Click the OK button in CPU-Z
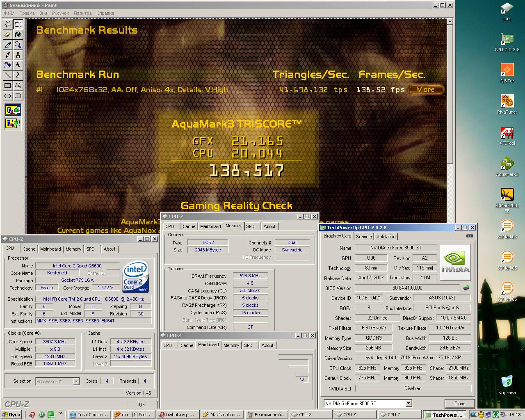The height and width of the screenshot is (420, 525). [x=142, y=404]
